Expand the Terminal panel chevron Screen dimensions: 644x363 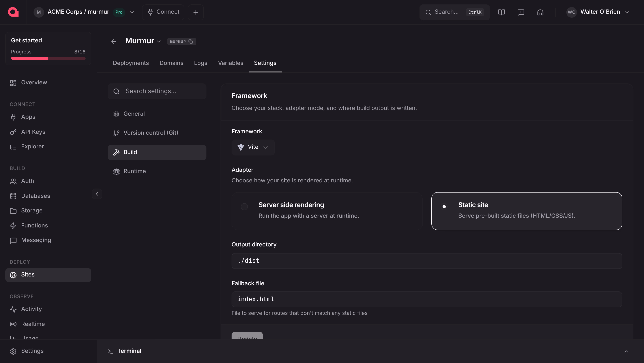(x=626, y=351)
